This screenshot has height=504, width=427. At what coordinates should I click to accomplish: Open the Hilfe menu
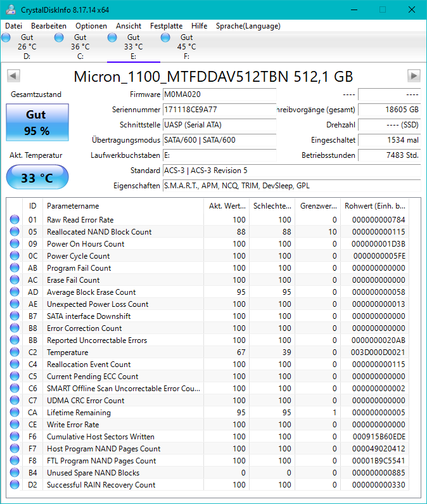[x=199, y=26]
